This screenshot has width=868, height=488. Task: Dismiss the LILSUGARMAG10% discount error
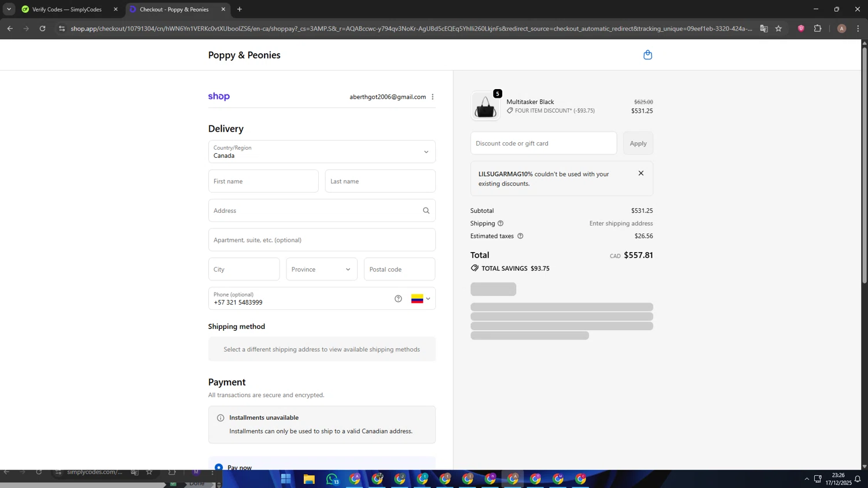[641, 173]
